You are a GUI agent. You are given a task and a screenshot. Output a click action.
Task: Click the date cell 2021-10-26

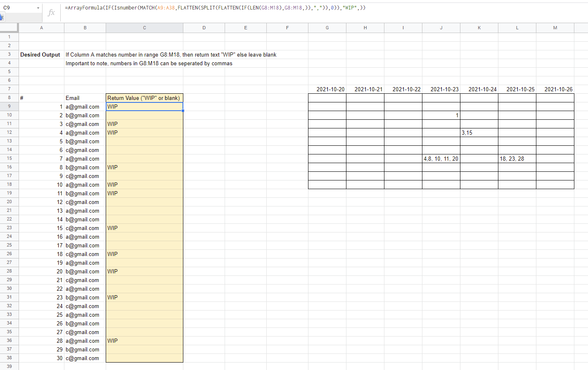click(555, 89)
